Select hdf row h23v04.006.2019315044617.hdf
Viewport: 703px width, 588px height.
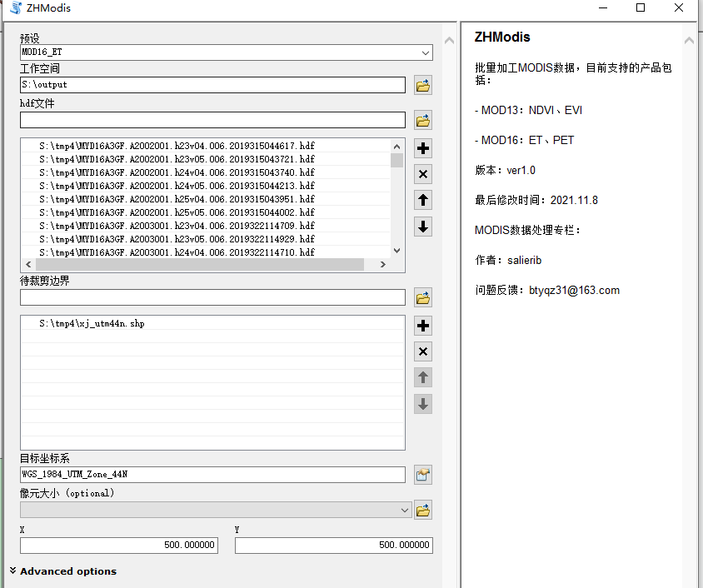click(x=207, y=146)
